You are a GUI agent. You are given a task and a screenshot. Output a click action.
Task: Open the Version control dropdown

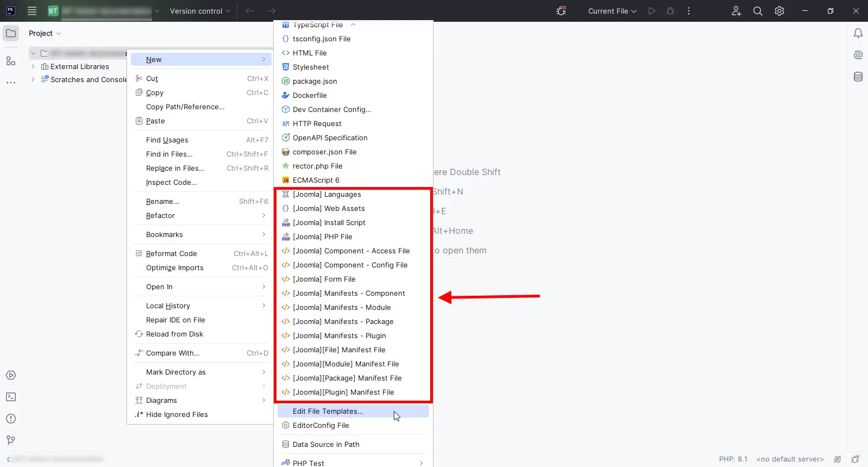[199, 11]
